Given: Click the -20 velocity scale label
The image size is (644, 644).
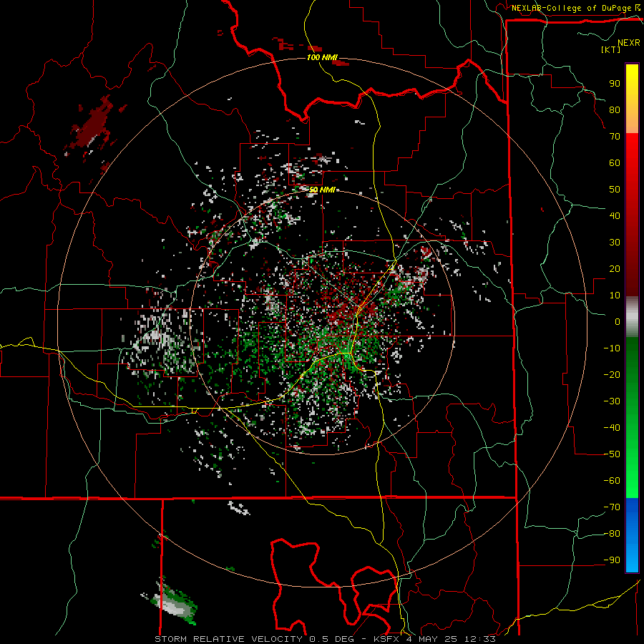Looking at the screenshot, I should tap(612, 375).
